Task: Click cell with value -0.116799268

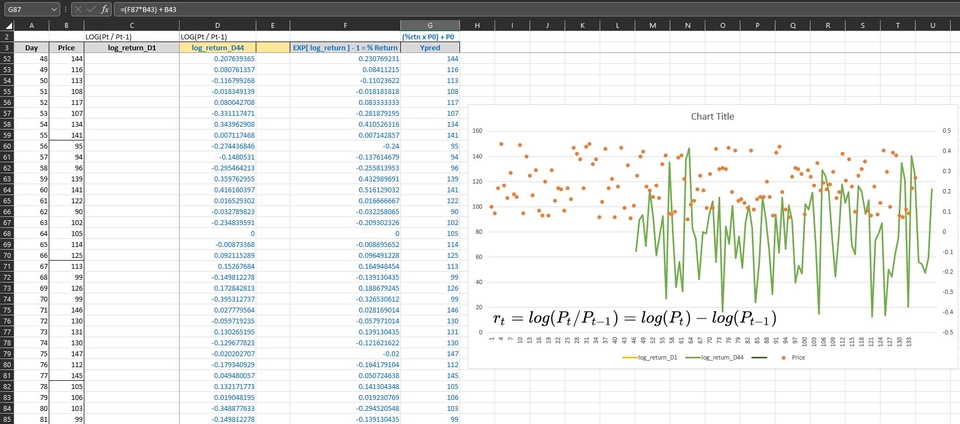Action: 217,81
